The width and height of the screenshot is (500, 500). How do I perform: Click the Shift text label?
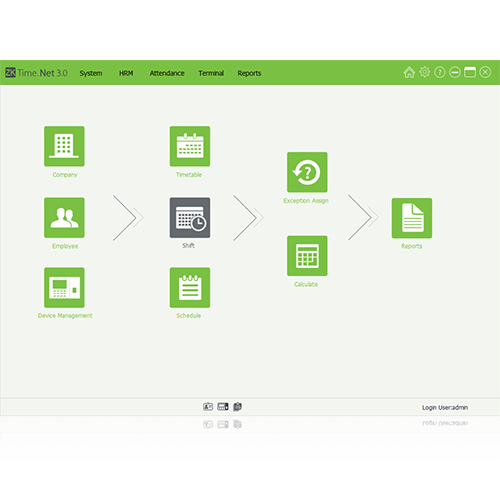point(188,246)
